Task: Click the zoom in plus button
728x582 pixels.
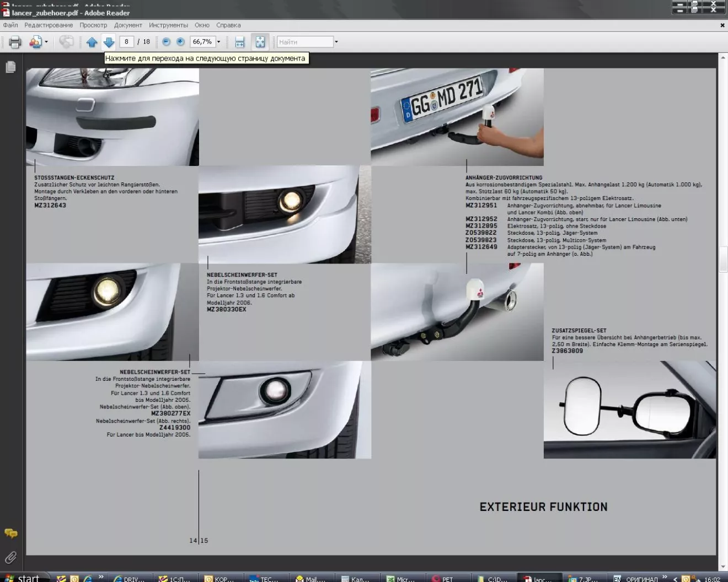Action: click(180, 42)
